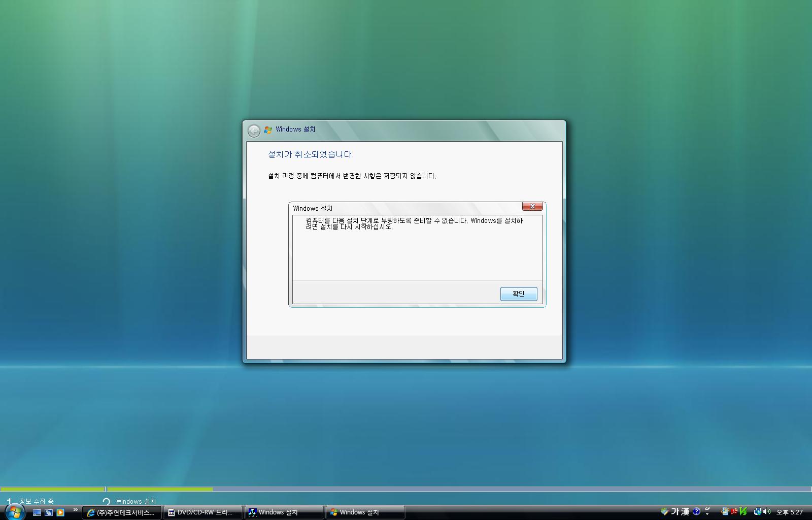Click the clock showing 오후 5:27
This screenshot has width=812, height=520.
point(790,512)
